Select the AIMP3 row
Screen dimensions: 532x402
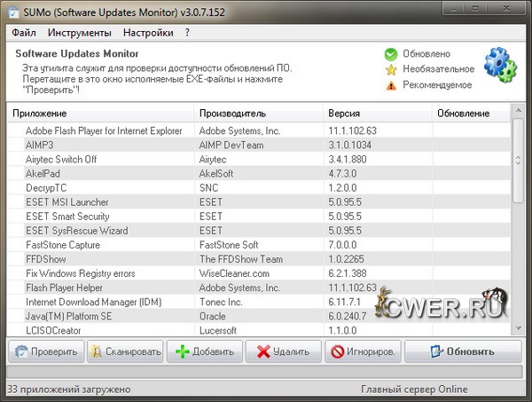click(259, 145)
